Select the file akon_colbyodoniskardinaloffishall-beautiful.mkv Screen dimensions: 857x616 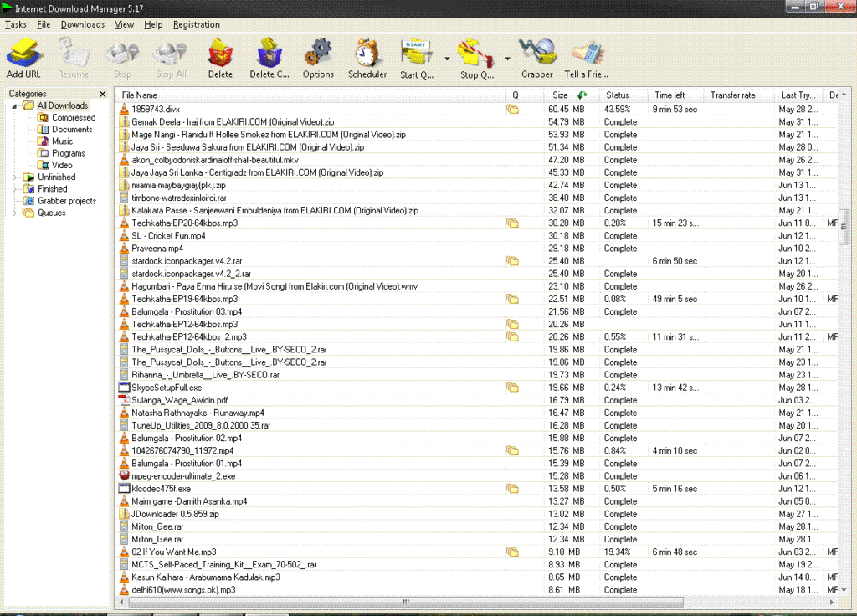pos(215,160)
